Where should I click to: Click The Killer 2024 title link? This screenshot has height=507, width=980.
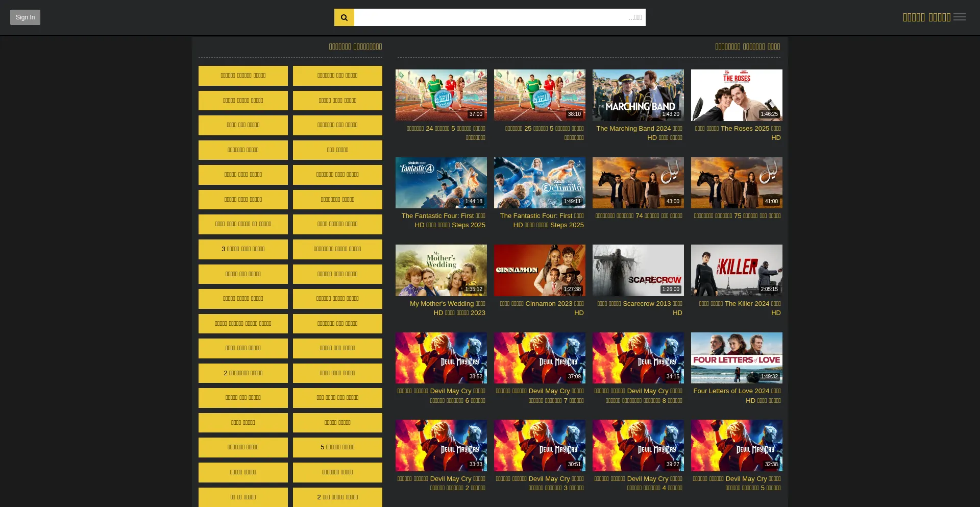point(740,308)
